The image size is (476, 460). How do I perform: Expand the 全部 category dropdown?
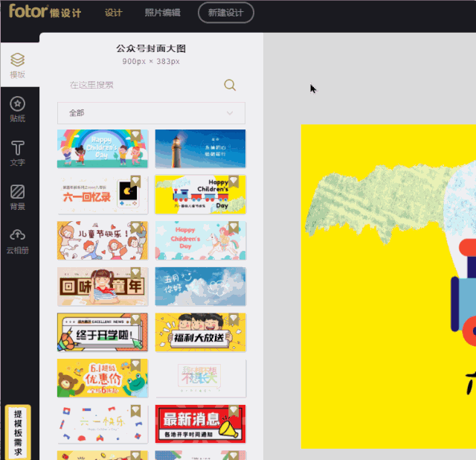click(151, 113)
